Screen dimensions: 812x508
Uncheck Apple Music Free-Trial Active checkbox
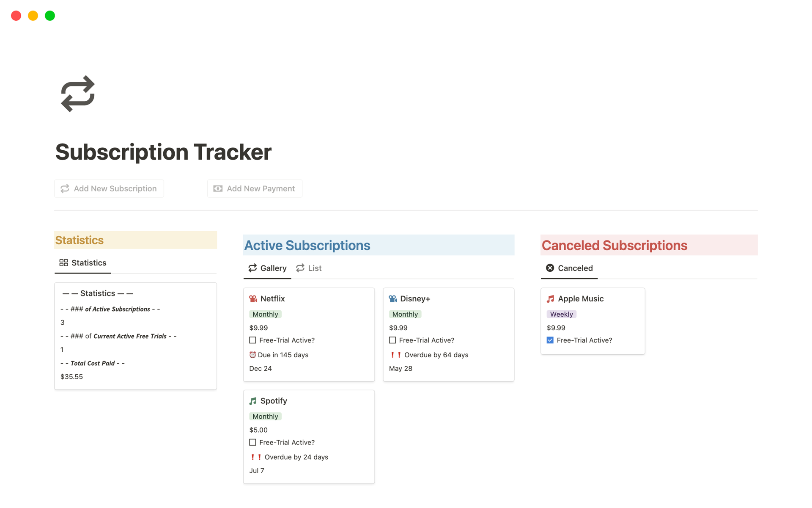(x=550, y=340)
